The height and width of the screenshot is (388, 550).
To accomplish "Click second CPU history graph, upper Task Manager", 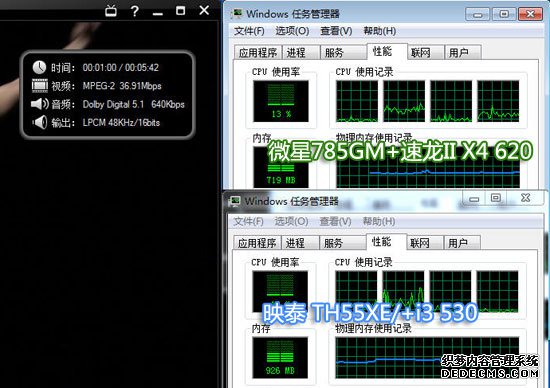I will (404, 101).
